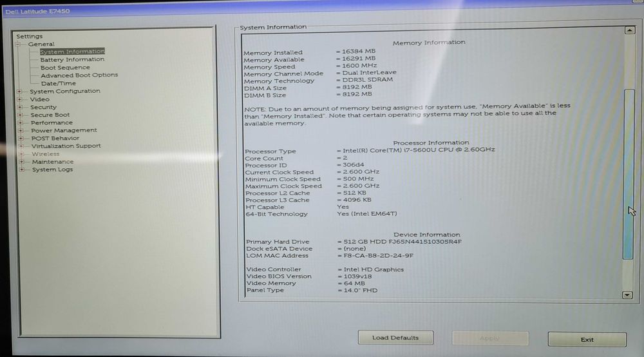Select the System Configuration category

[x=65, y=92]
